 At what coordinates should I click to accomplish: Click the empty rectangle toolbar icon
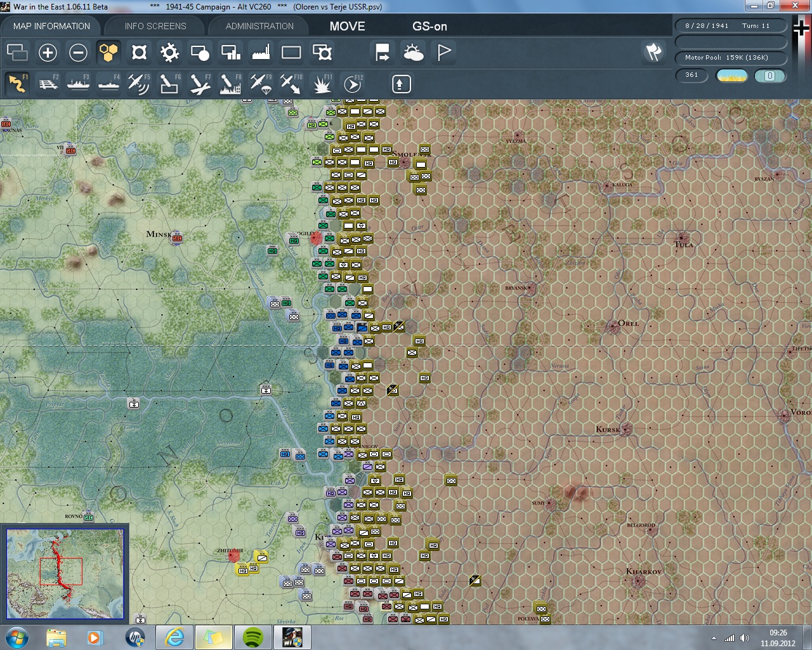[x=291, y=52]
